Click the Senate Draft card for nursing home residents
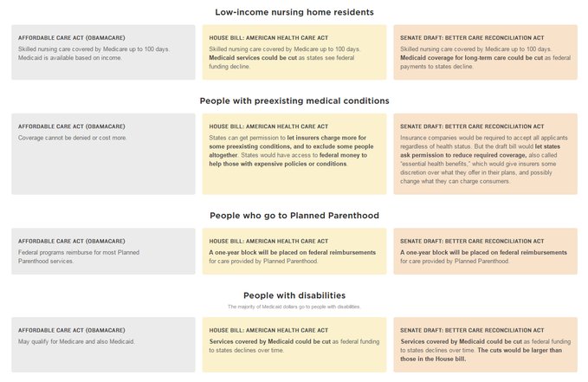588x382 pixels. tap(485, 52)
